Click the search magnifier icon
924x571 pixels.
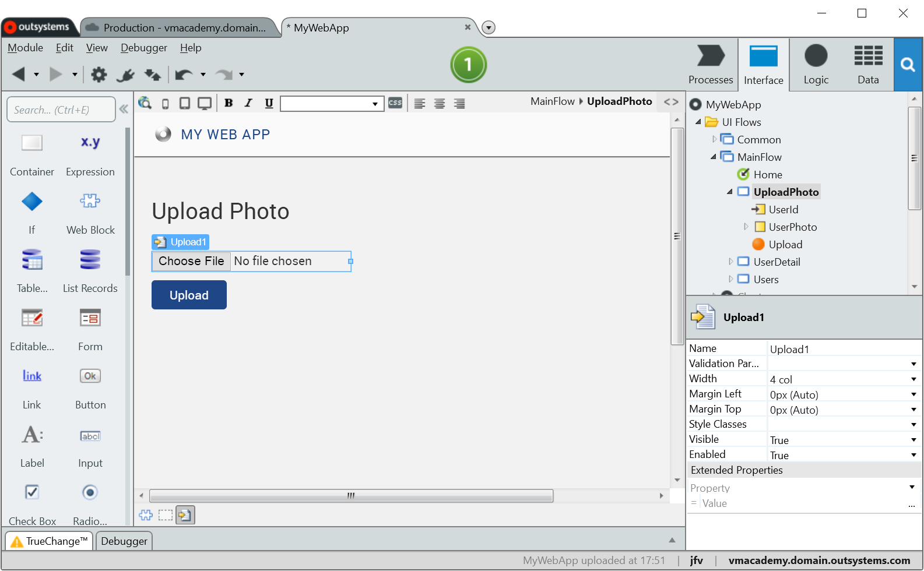click(x=908, y=65)
